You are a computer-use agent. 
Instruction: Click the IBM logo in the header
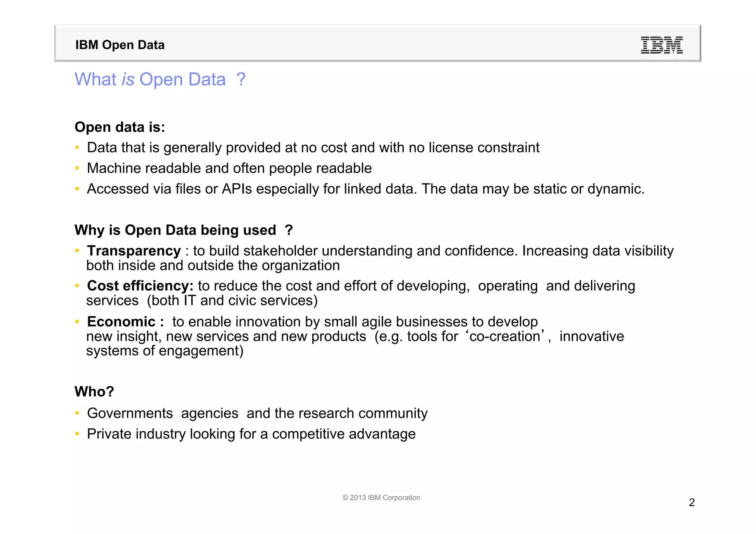[x=661, y=45]
